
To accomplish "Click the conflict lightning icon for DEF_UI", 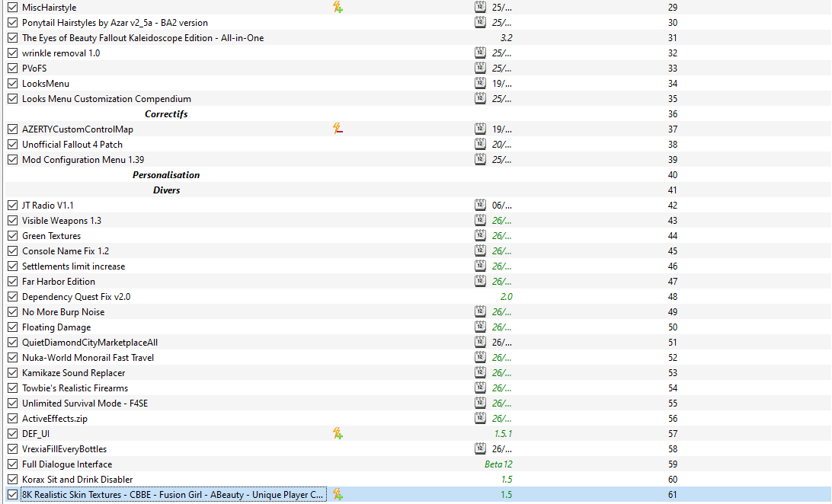I will click(x=338, y=434).
